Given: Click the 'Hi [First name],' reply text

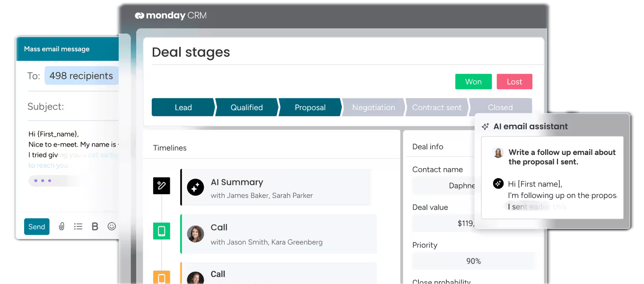Looking at the screenshot, I should [x=535, y=184].
